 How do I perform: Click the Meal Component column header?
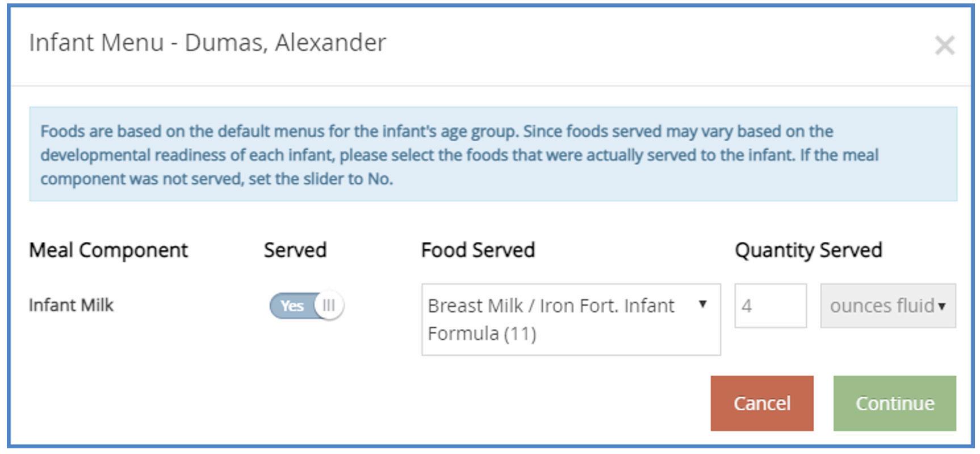click(x=108, y=250)
